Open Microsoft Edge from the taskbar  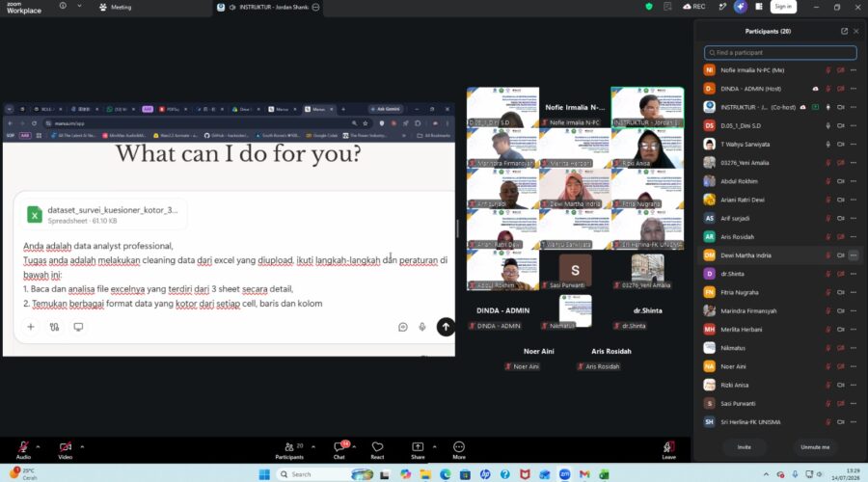pyautogui.click(x=445, y=474)
